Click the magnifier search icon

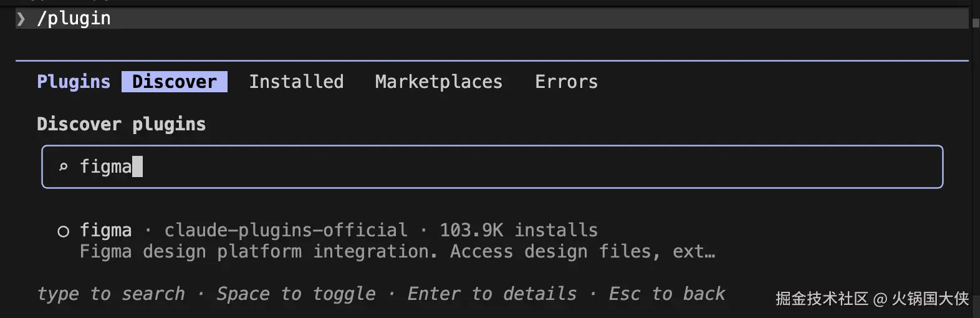[x=63, y=166]
